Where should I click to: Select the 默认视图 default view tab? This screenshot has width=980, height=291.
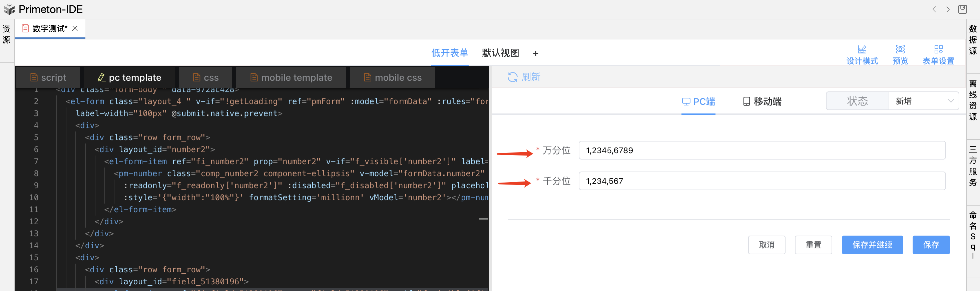click(500, 53)
